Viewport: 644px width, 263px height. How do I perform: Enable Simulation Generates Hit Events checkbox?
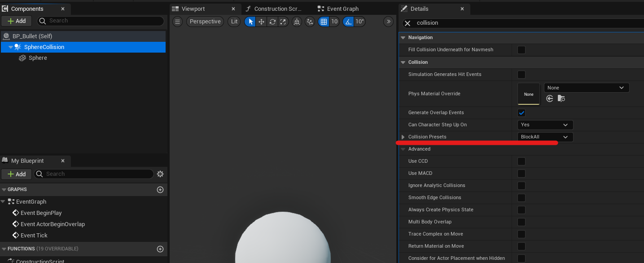pos(521,75)
